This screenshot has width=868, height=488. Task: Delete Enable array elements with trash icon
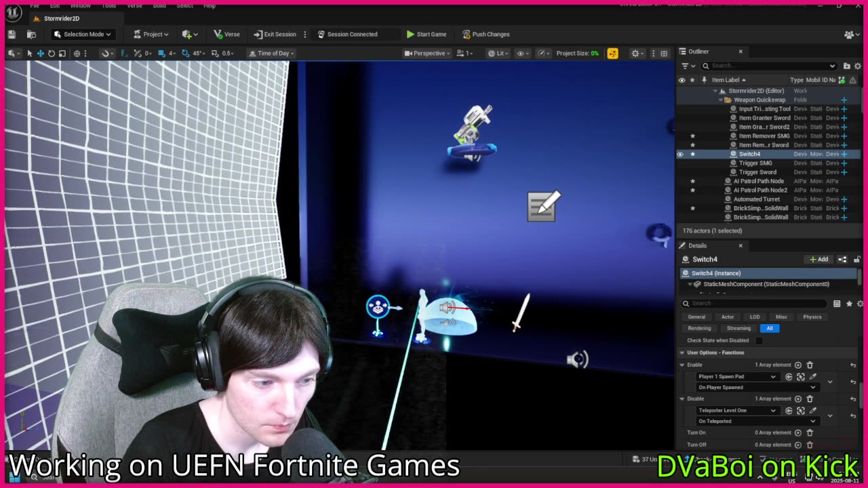click(x=810, y=365)
